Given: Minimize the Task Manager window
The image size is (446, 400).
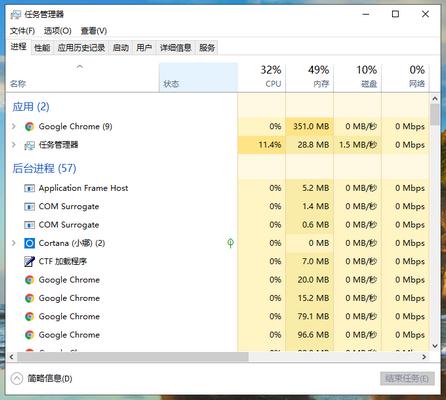Looking at the screenshot, I should [366, 14].
